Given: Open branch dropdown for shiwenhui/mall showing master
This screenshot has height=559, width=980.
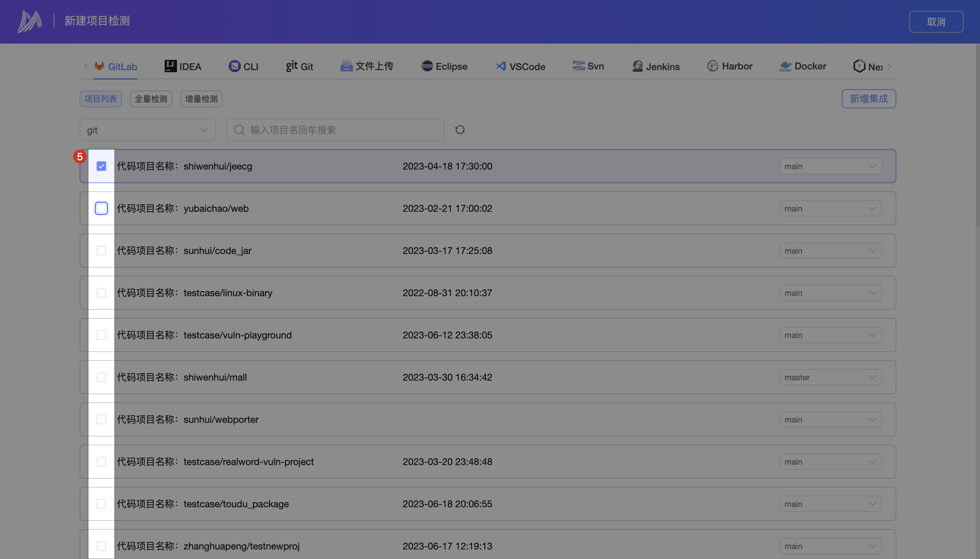Looking at the screenshot, I should pos(830,378).
